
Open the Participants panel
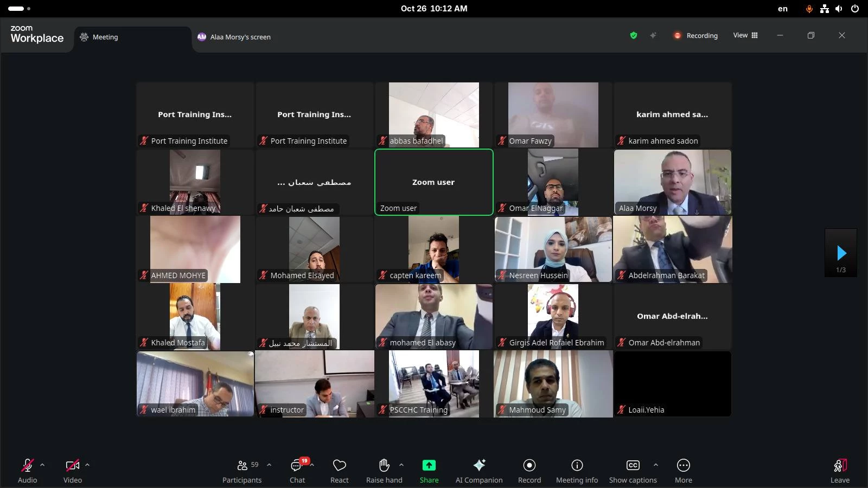tap(242, 470)
